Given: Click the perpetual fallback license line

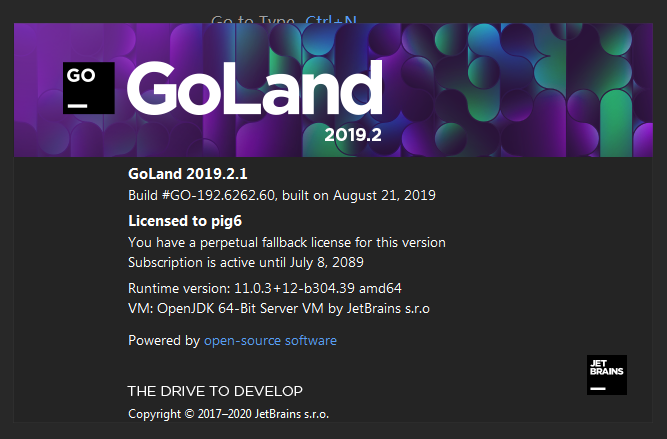Looking at the screenshot, I should 287,242.
